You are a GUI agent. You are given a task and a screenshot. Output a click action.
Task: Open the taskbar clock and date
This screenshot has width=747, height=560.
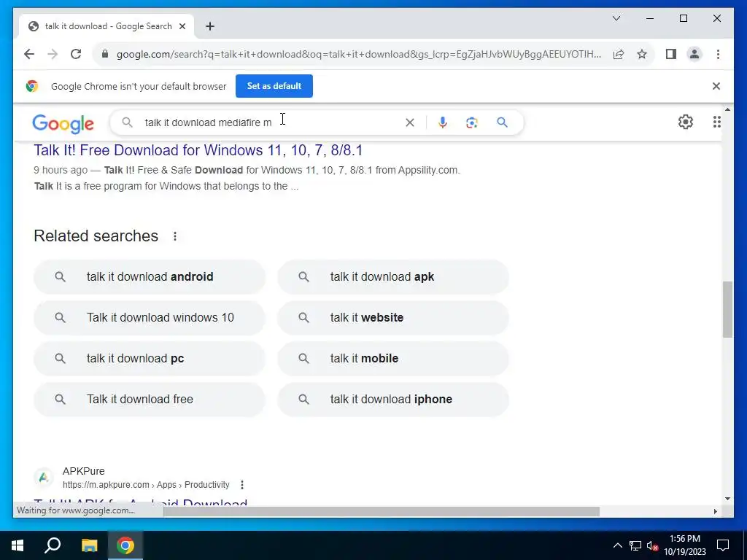click(x=684, y=545)
